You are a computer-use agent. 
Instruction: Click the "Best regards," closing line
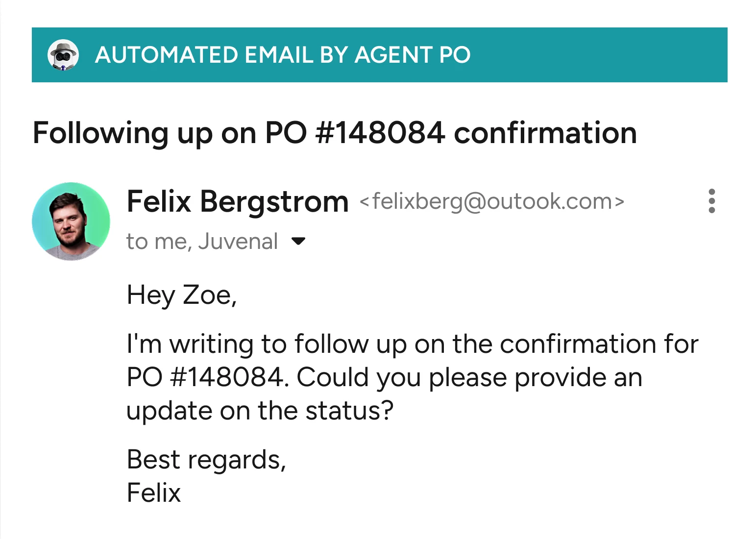(206, 460)
